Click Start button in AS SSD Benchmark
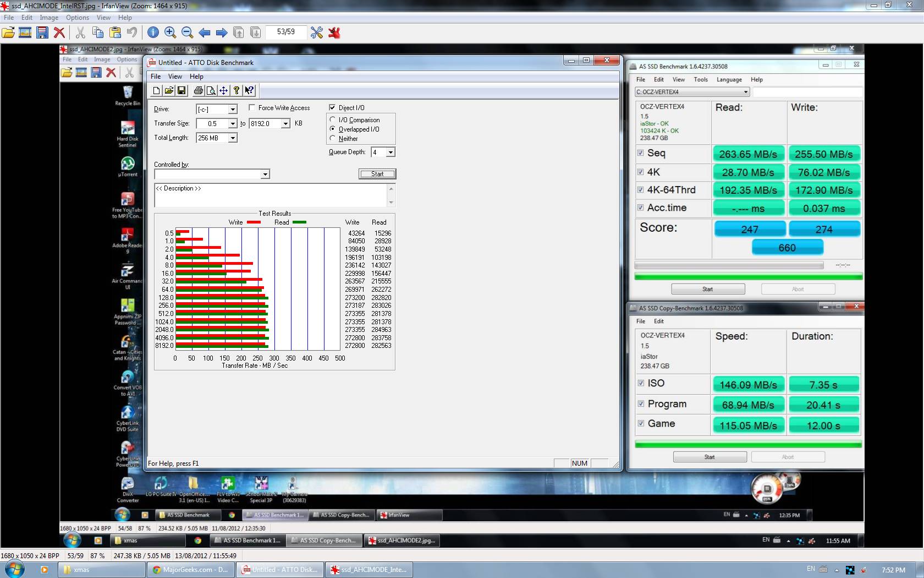The width and height of the screenshot is (924, 578). (708, 289)
